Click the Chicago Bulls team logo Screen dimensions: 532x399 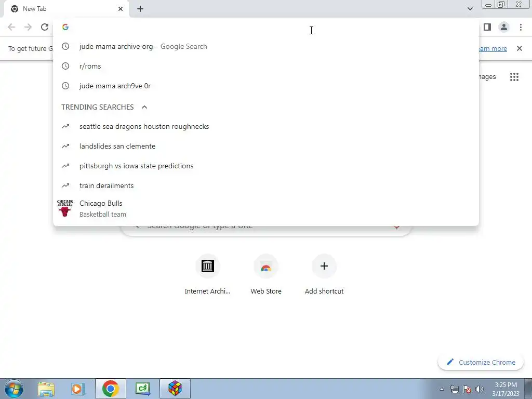pyautogui.click(x=65, y=208)
